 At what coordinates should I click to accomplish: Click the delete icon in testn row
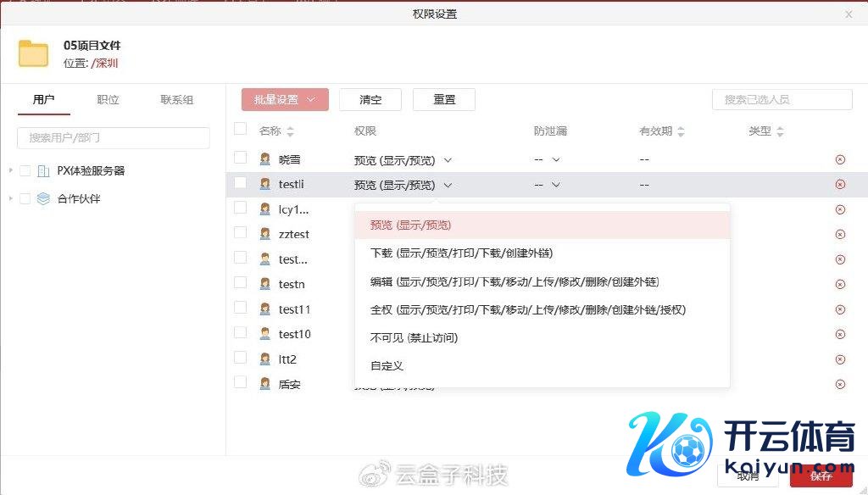point(840,285)
